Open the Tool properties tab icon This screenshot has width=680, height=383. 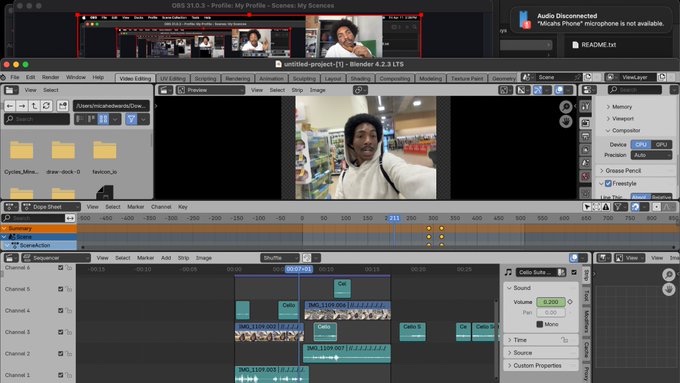[585, 106]
